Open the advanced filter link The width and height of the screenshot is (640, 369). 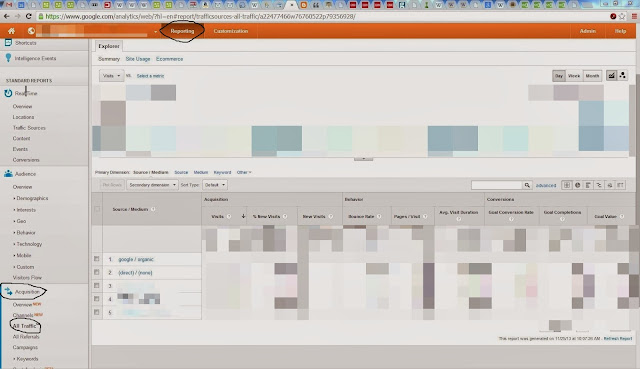coord(546,185)
